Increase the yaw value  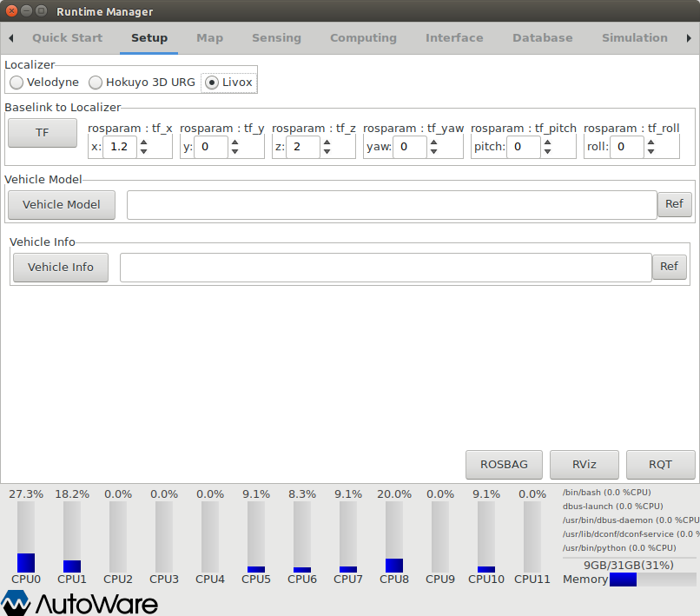click(x=433, y=142)
